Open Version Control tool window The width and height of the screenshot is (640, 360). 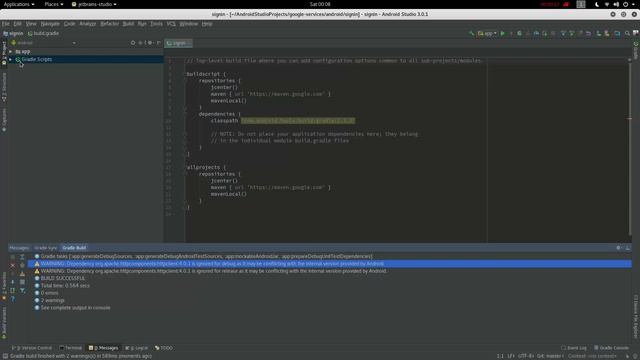click(32, 348)
